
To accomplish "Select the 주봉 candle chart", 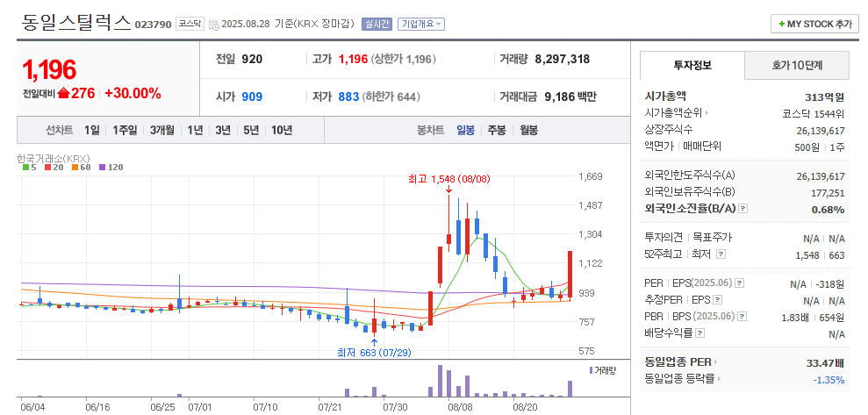I will [497, 131].
